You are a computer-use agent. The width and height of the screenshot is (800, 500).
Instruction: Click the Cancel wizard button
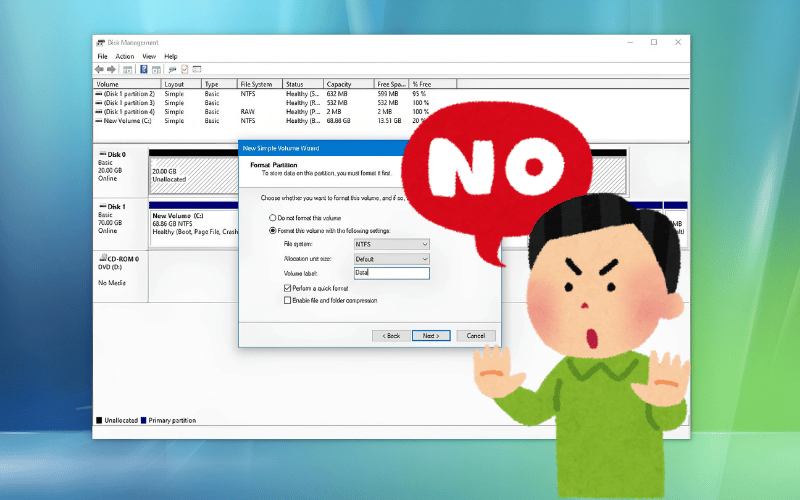[x=476, y=336]
